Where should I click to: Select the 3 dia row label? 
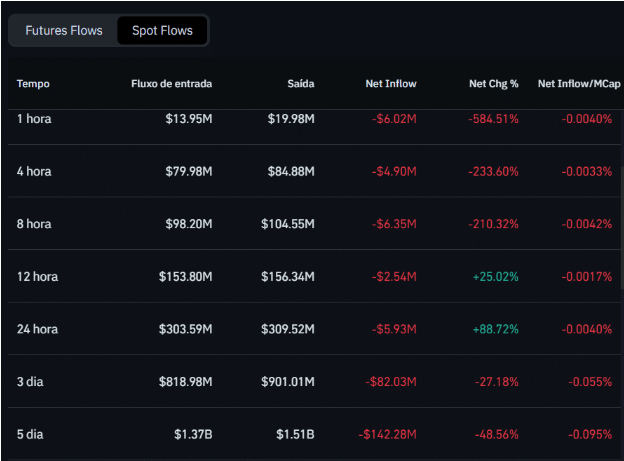(30, 381)
